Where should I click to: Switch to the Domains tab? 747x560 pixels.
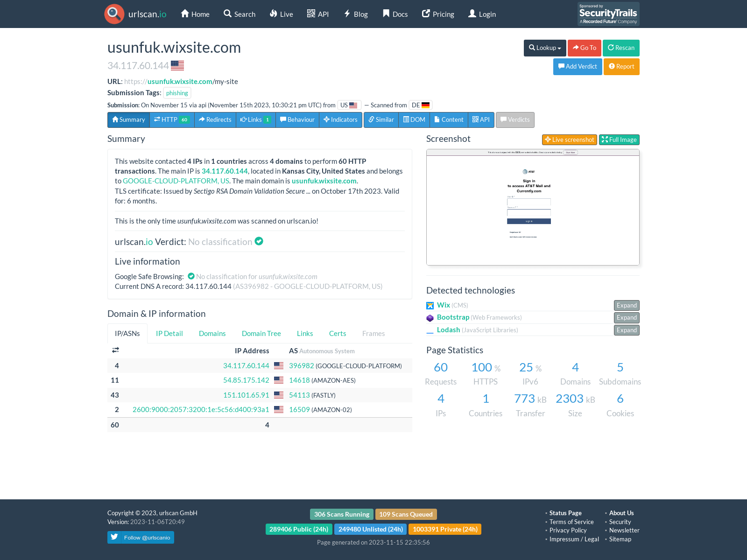[212, 334]
